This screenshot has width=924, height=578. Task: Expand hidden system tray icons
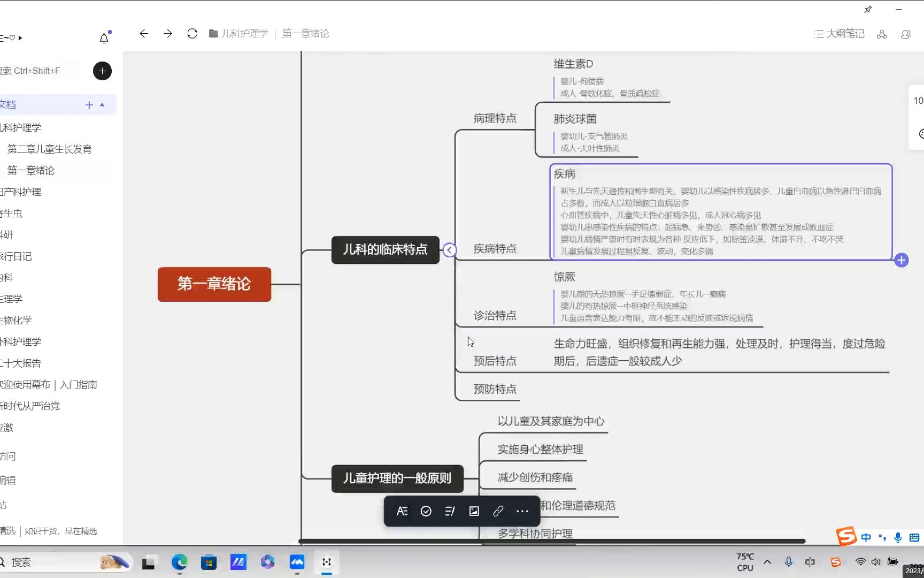(767, 562)
